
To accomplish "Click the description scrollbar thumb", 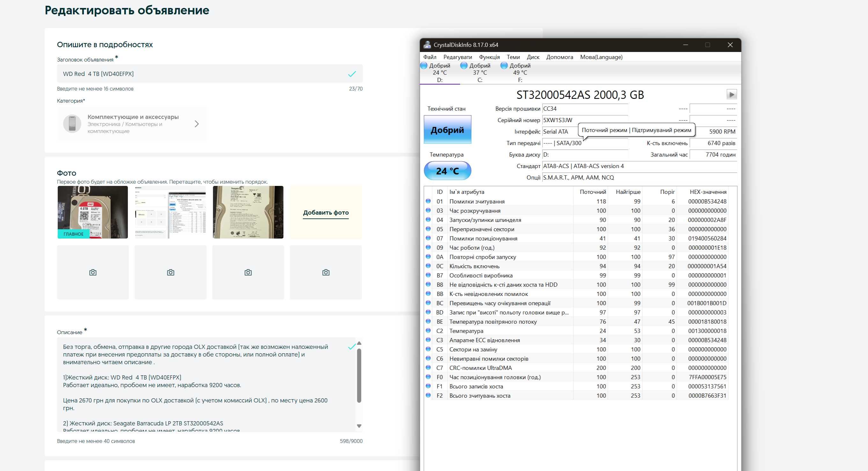I will [x=359, y=375].
